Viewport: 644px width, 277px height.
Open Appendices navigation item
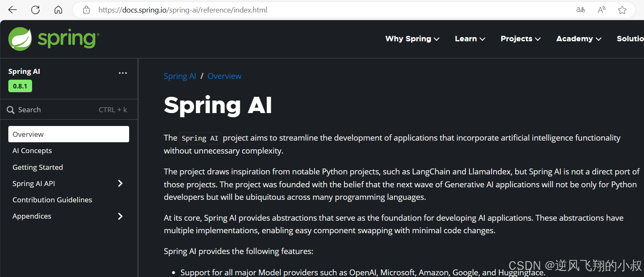[32, 216]
